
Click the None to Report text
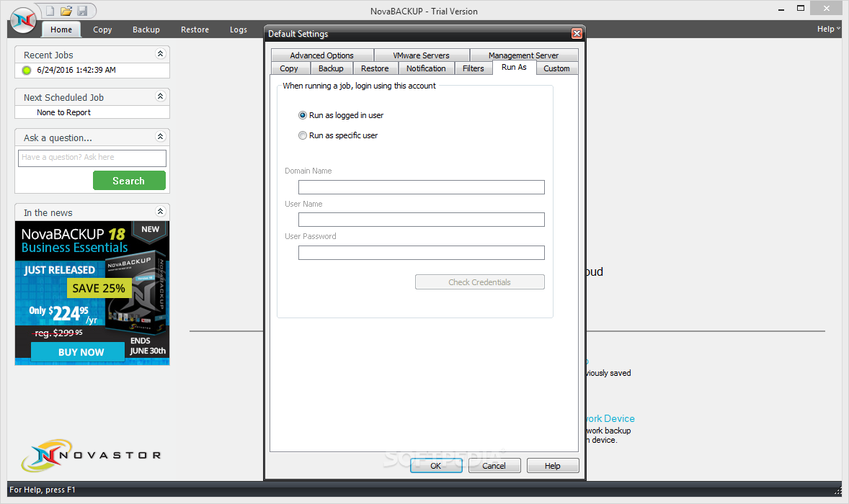coord(64,112)
